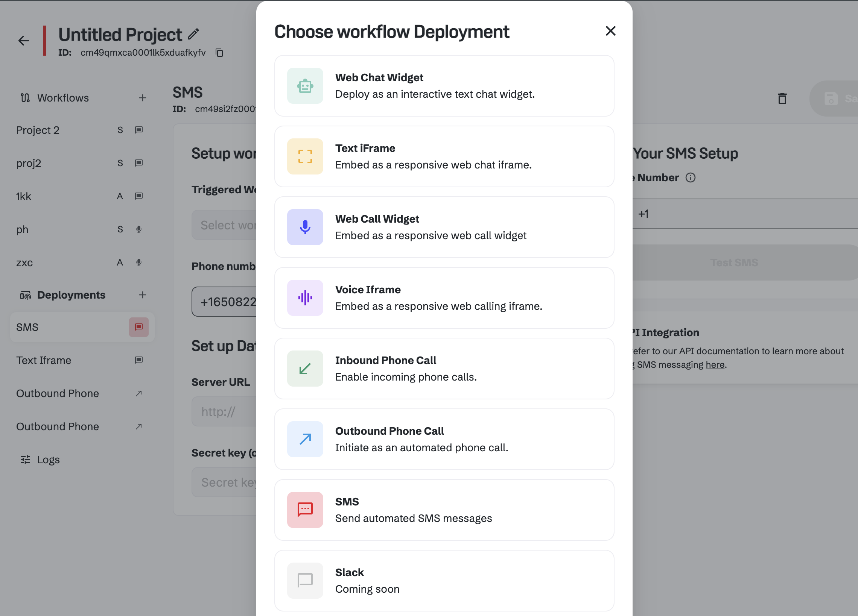Select the SMS message bubble icon
The image size is (858, 616).
[305, 510]
